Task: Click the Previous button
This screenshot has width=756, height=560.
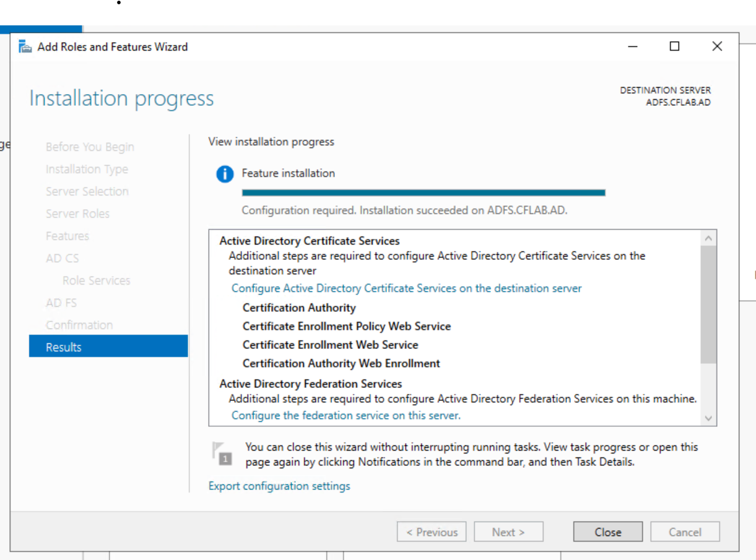Action: coord(432,532)
